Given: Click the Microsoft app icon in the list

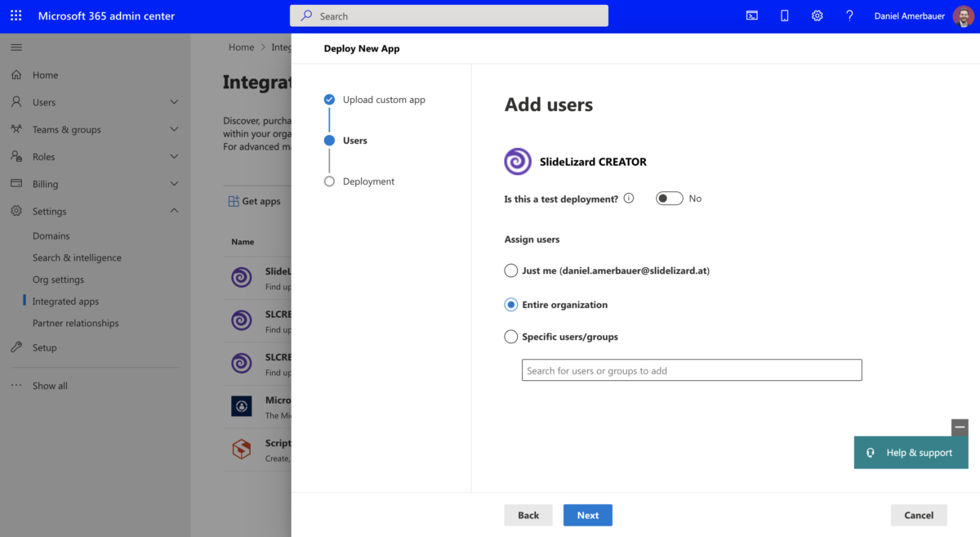Looking at the screenshot, I should click(241, 406).
